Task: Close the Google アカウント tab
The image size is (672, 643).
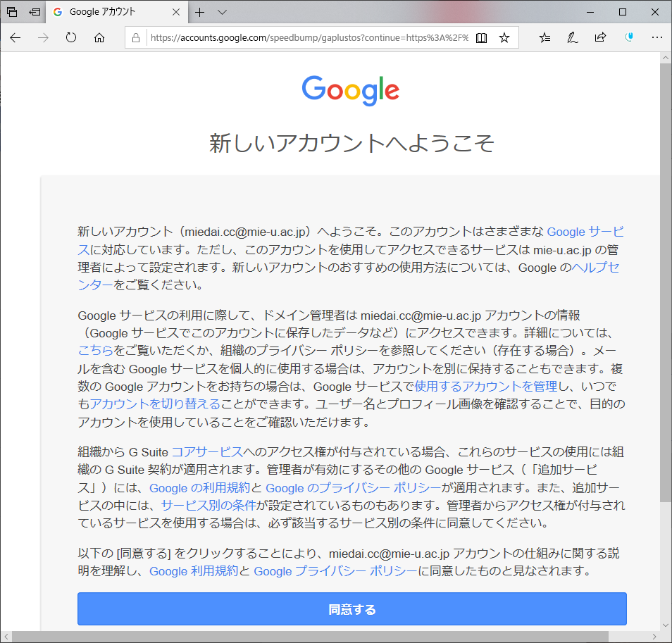Action: click(x=176, y=12)
